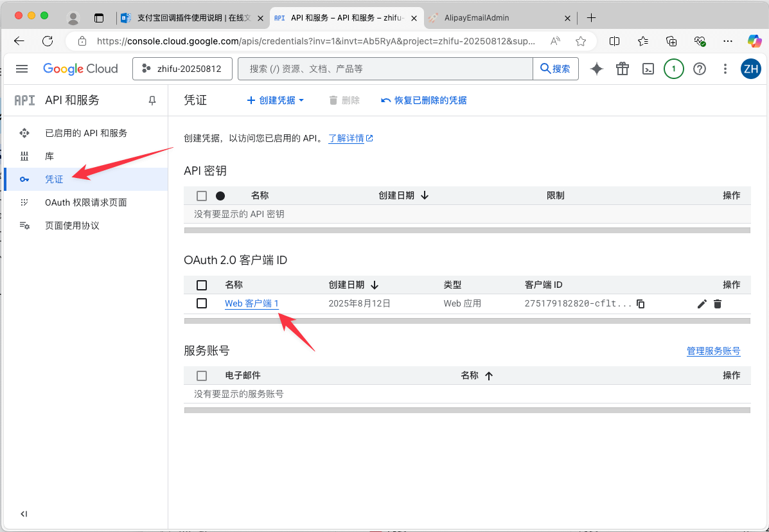The width and height of the screenshot is (769, 532).
Task: Click the 搜索 button
Action: click(x=556, y=69)
